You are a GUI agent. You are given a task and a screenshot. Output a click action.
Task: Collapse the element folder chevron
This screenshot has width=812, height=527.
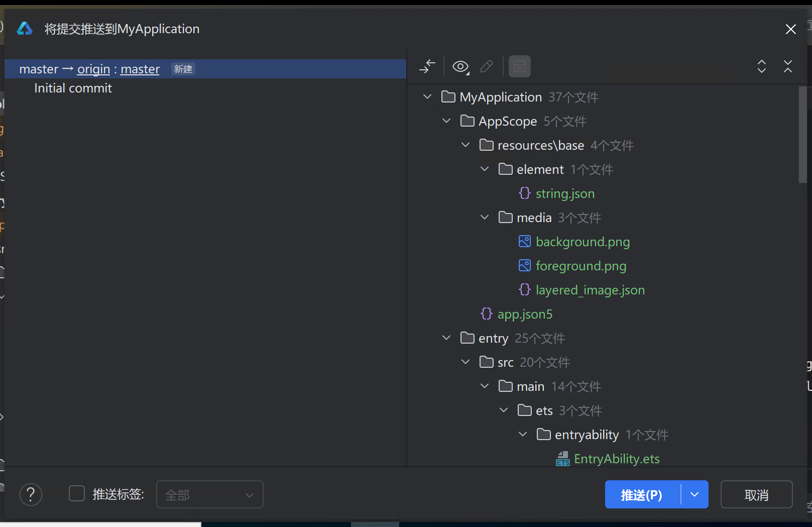pos(485,169)
